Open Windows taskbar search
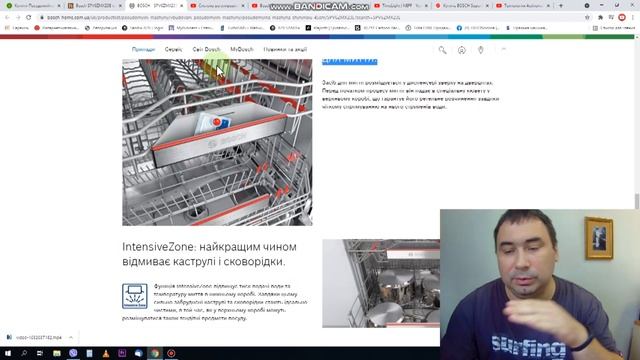The image size is (640, 360). (x=24, y=353)
